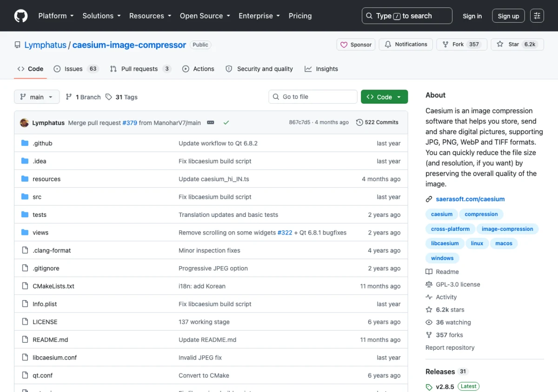Expand the Open Source menu

205,16
